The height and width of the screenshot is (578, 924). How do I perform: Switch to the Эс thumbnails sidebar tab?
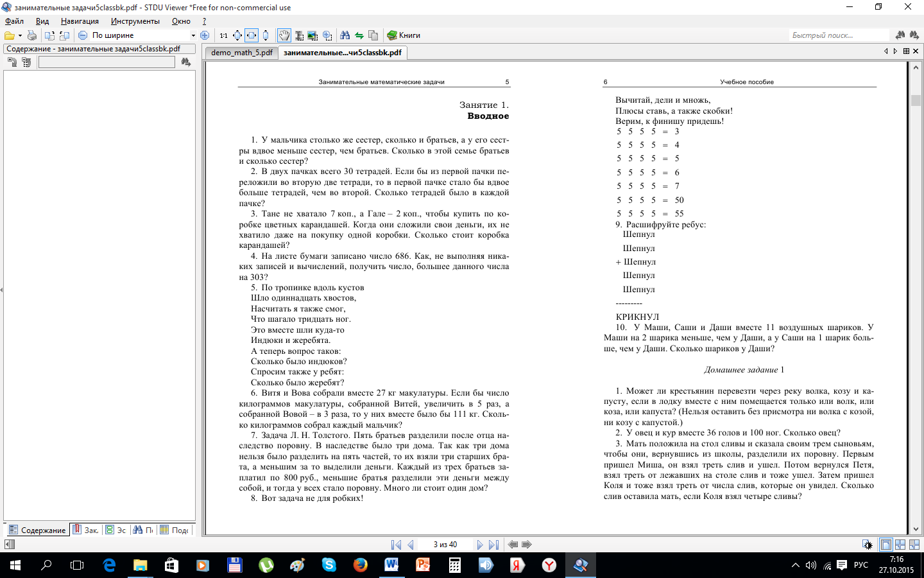coord(116,530)
